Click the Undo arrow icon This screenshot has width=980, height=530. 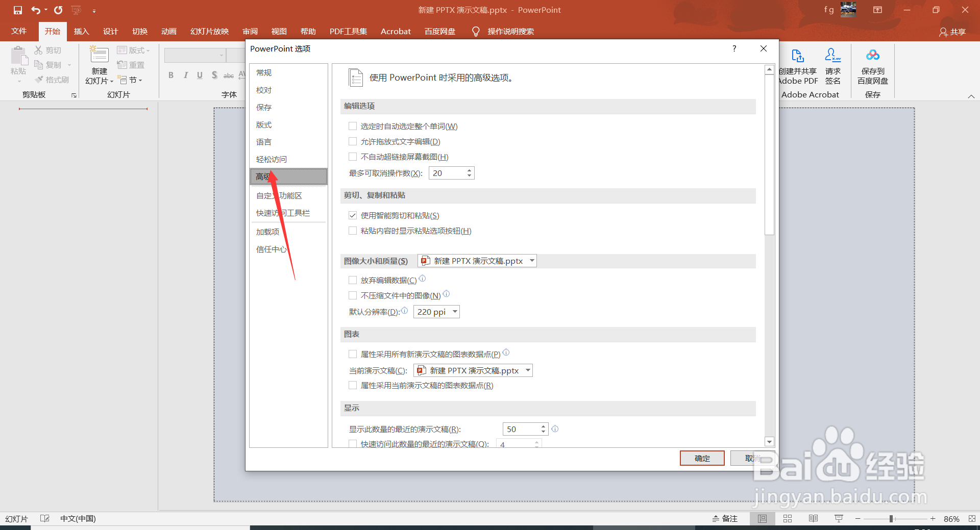(x=36, y=10)
